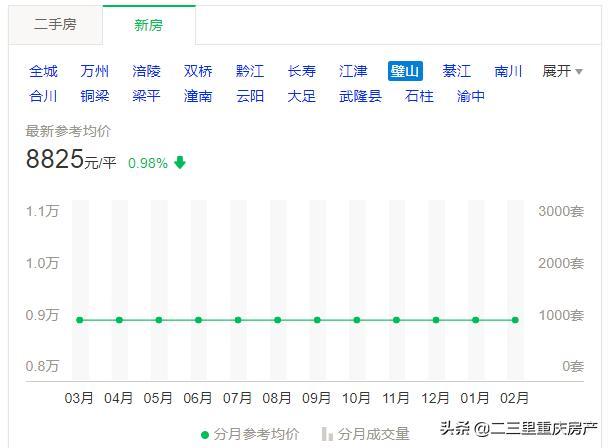This screenshot has height=448, width=610.
Task: Select the 渝中 district
Action: [x=471, y=96]
